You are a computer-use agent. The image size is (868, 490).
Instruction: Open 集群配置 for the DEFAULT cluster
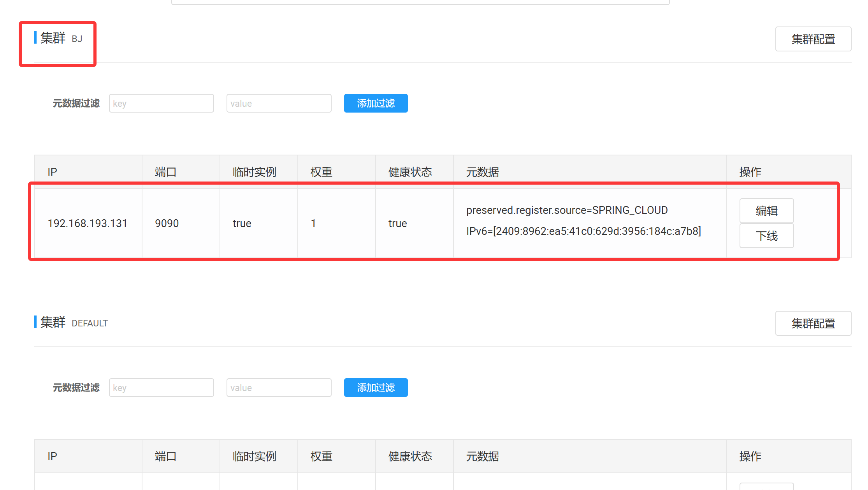[x=813, y=323]
